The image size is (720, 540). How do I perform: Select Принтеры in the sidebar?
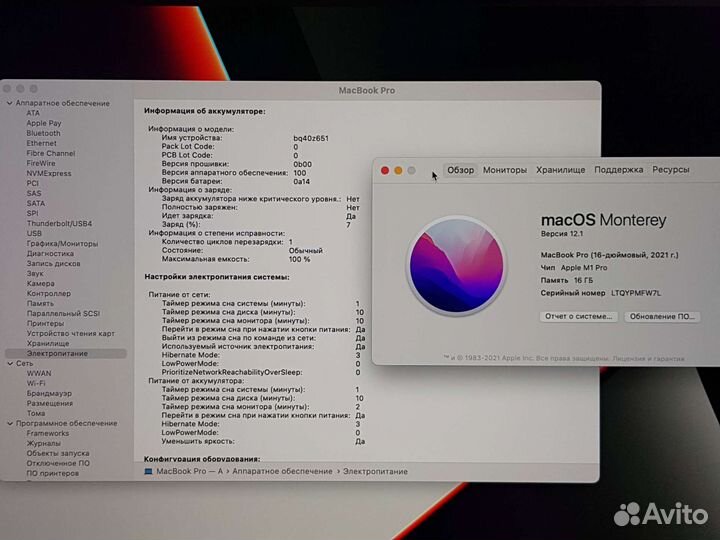45,323
